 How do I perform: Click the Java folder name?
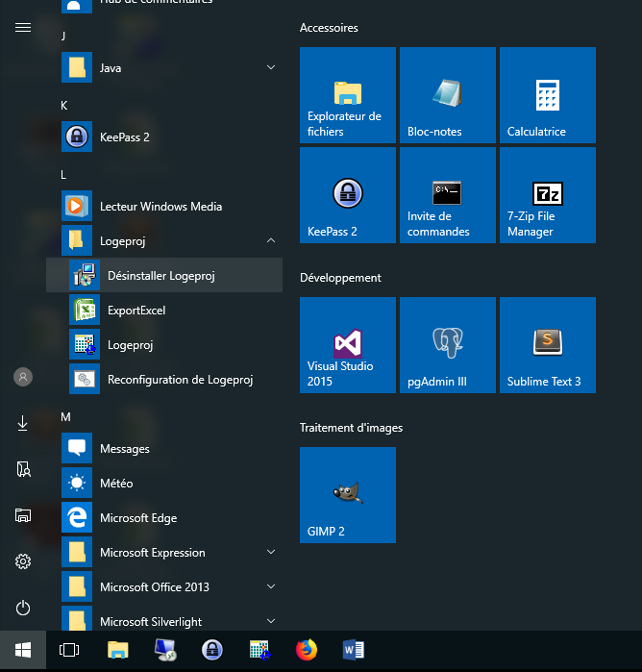click(x=111, y=68)
